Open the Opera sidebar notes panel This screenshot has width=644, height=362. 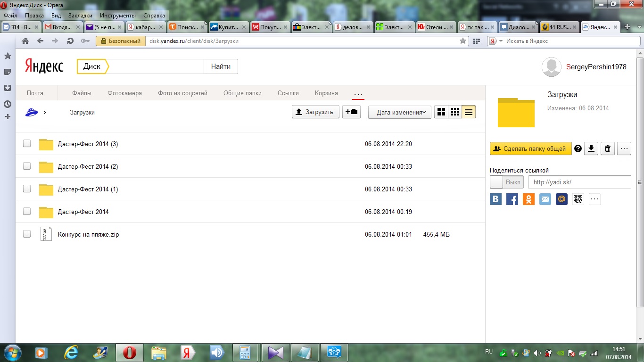[x=8, y=72]
